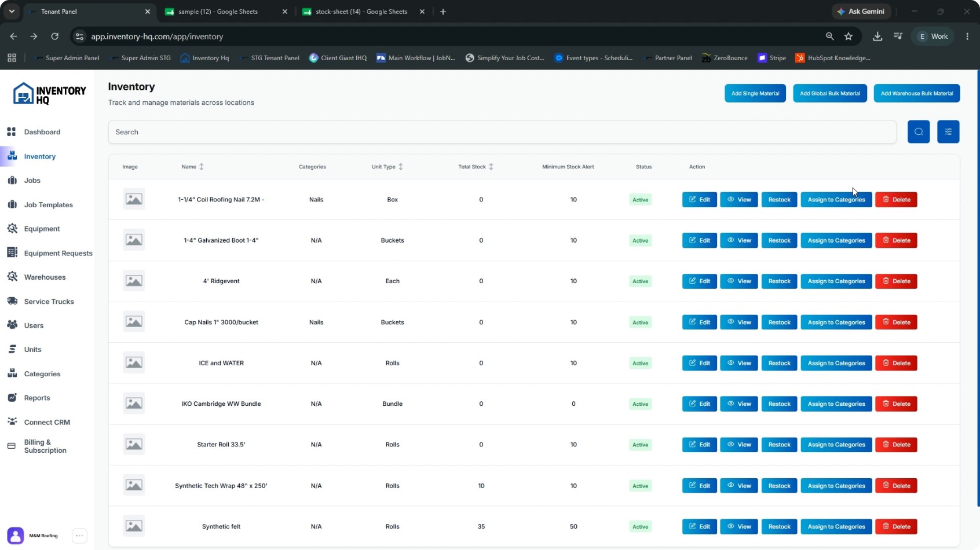Reload the page in browser

tap(54, 36)
